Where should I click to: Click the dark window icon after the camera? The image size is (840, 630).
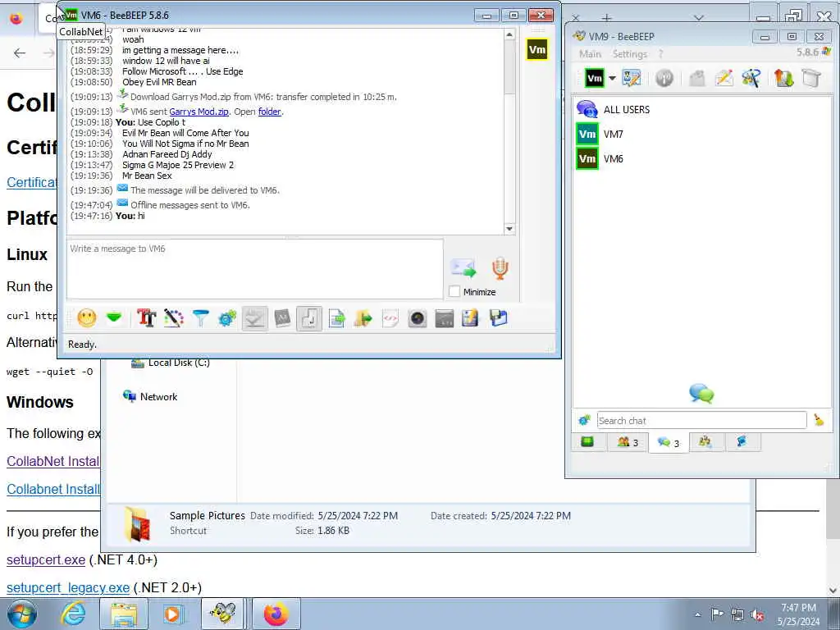tap(444, 318)
